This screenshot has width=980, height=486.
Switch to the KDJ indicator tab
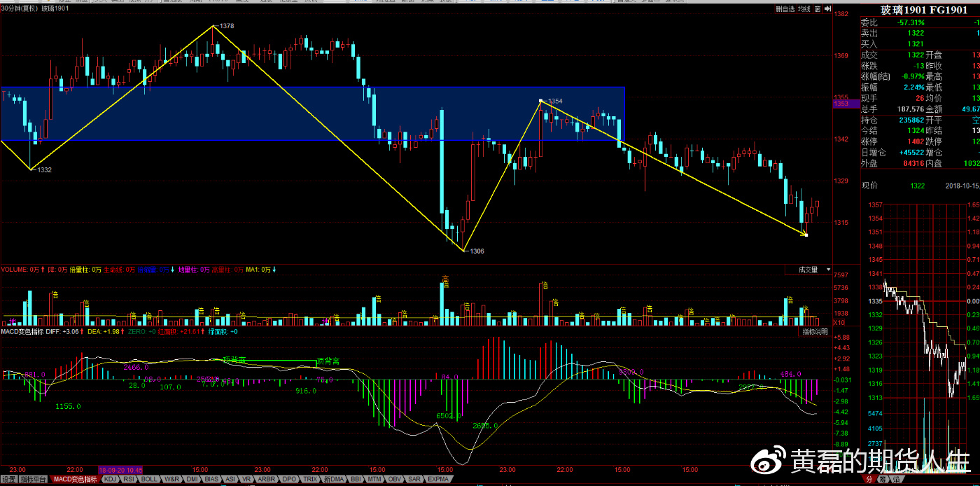[x=111, y=480]
